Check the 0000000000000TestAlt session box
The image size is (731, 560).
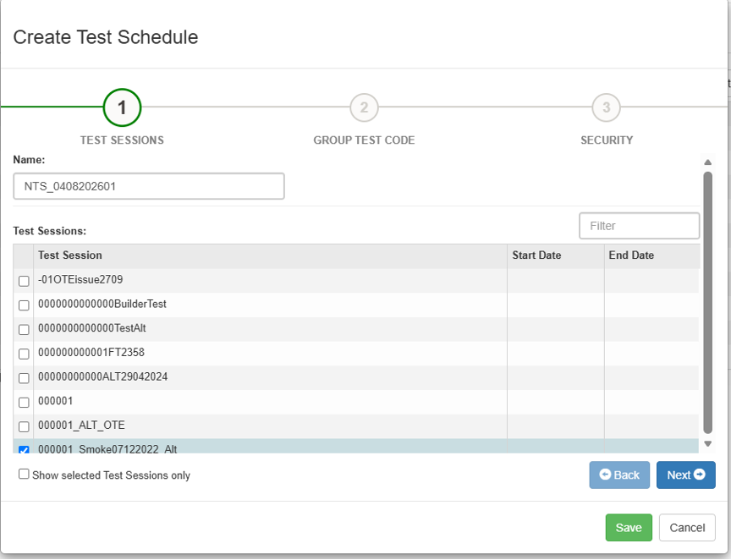click(x=24, y=330)
